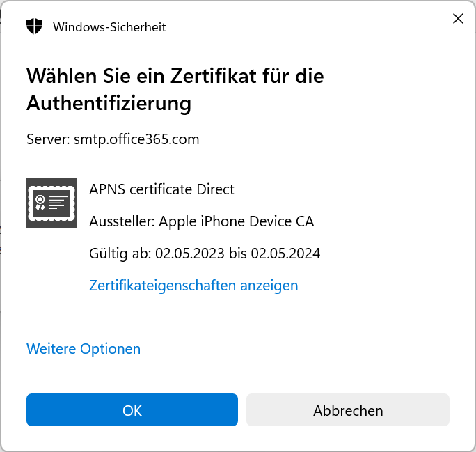
Task: Confirm the certificate choice with OK
Action: click(132, 410)
